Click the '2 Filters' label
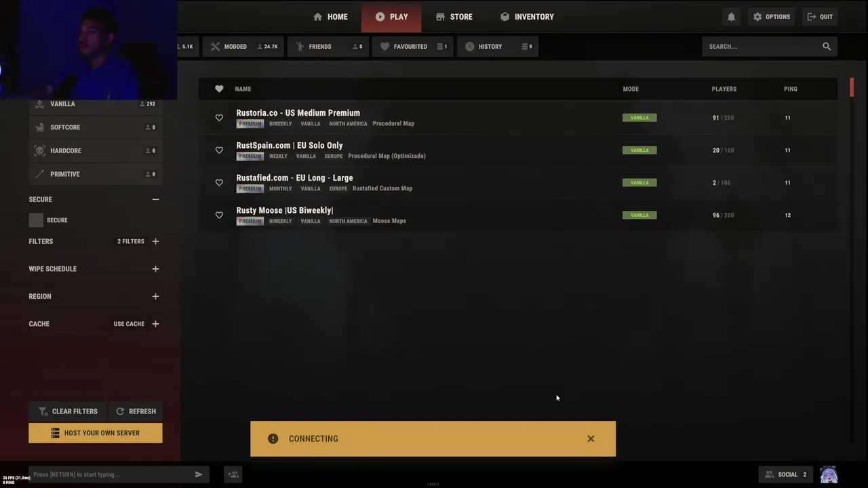Viewport: 868px width, 488px height. click(x=131, y=241)
